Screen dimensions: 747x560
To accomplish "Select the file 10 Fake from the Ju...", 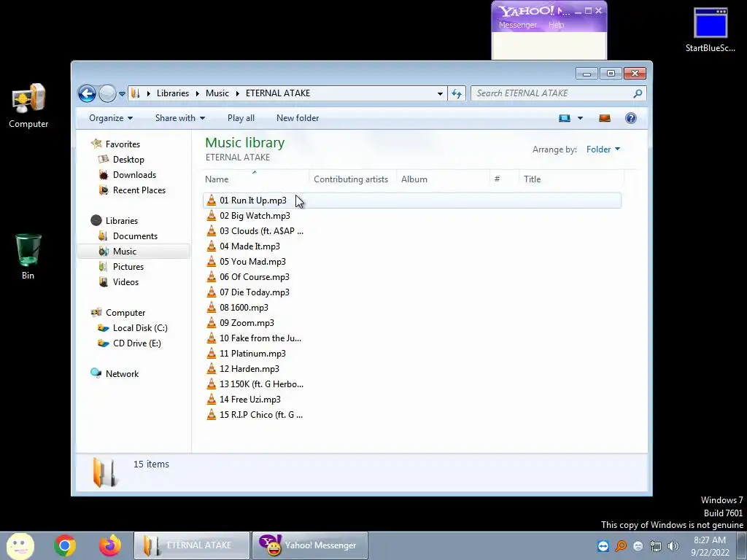I will [x=260, y=338].
